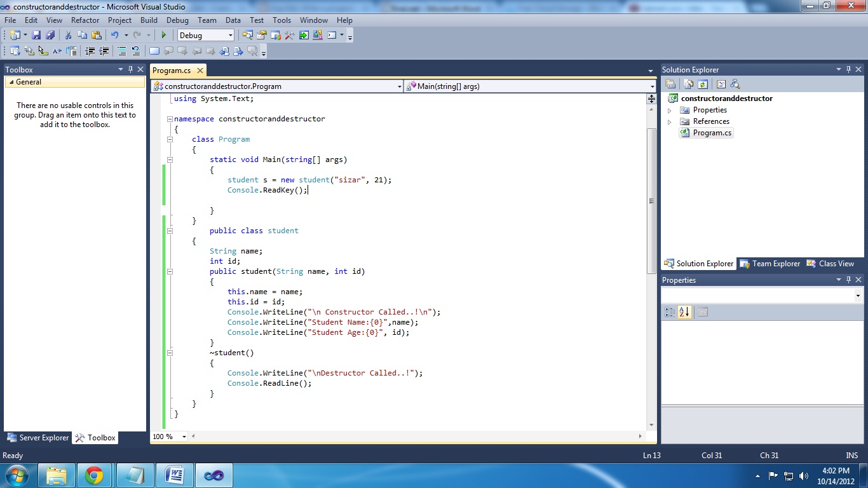Viewport: 868px width, 488px height.
Task: Open the Properties panel object dropdown
Action: [x=858, y=295]
